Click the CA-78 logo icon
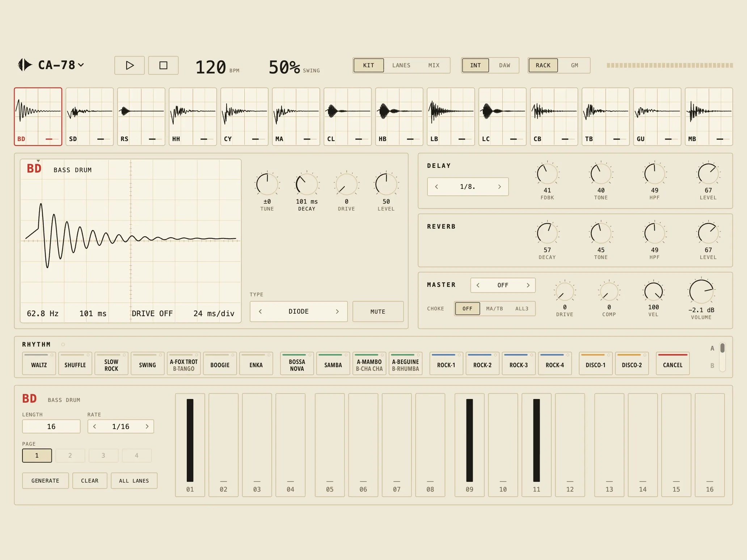This screenshot has height=560, width=747. coord(25,65)
